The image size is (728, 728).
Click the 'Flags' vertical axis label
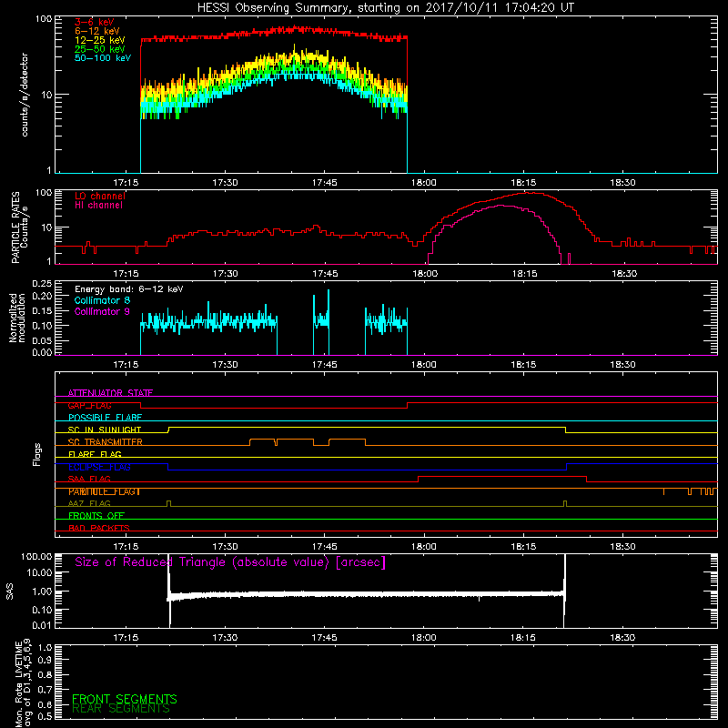pos(37,455)
